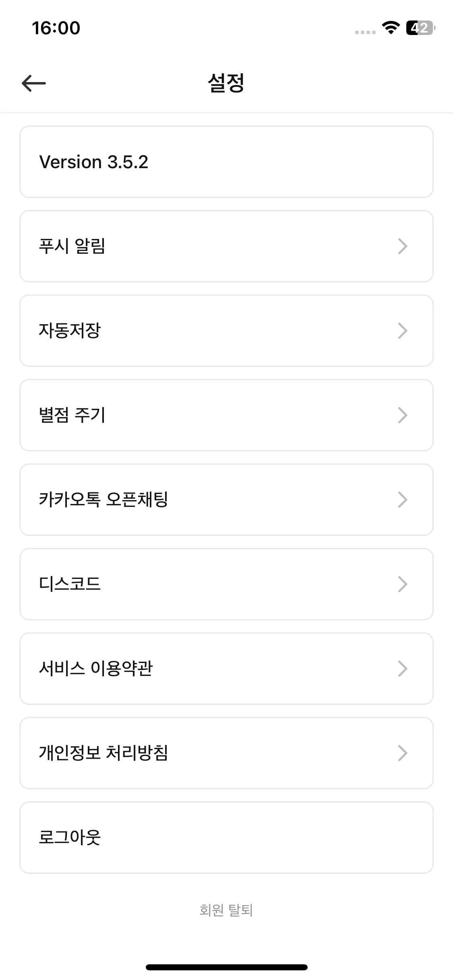Image resolution: width=453 pixels, height=980 pixels.
Task: Open the 자동저장 settings row
Action: click(226, 331)
